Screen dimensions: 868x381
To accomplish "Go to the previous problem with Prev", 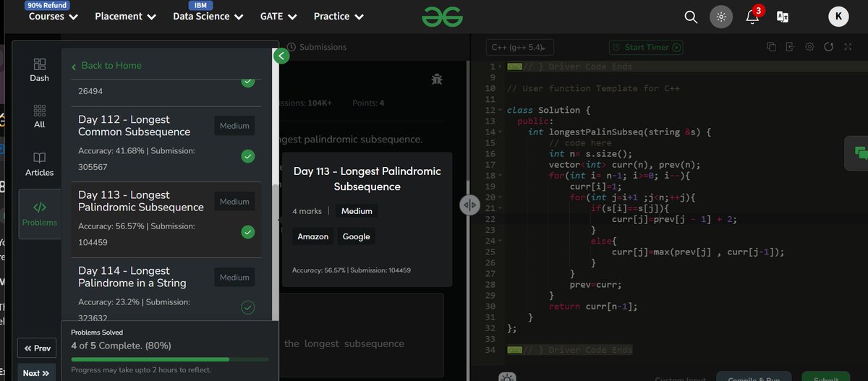I will pos(37,348).
